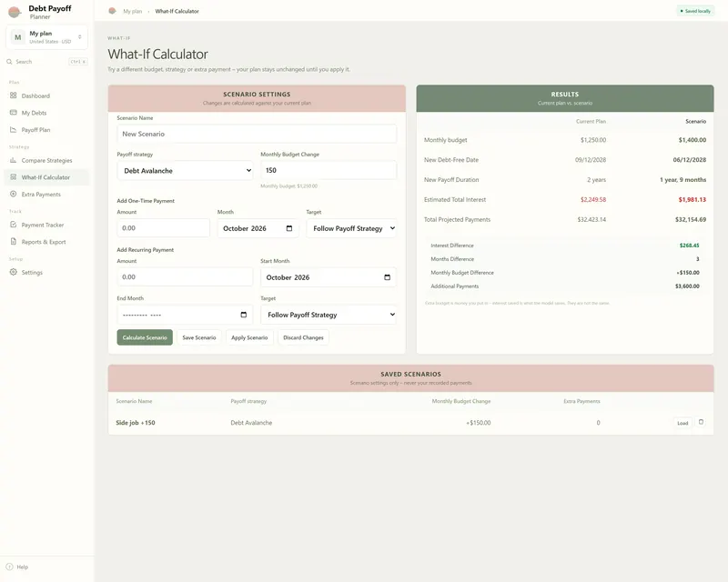Image resolution: width=728 pixels, height=582 pixels.
Task: Click the Dashboard icon in sidebar
Action: [13, 95]
